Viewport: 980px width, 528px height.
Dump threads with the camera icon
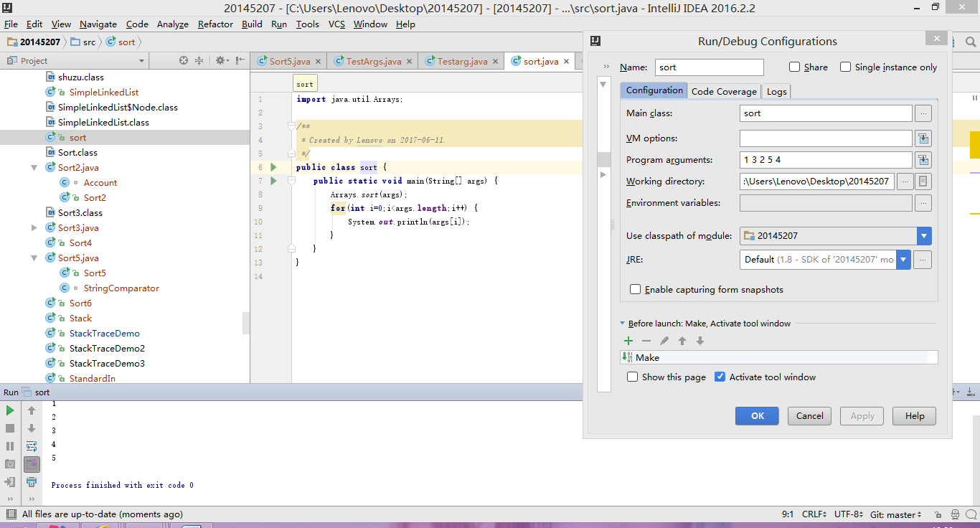click(10, 464)
